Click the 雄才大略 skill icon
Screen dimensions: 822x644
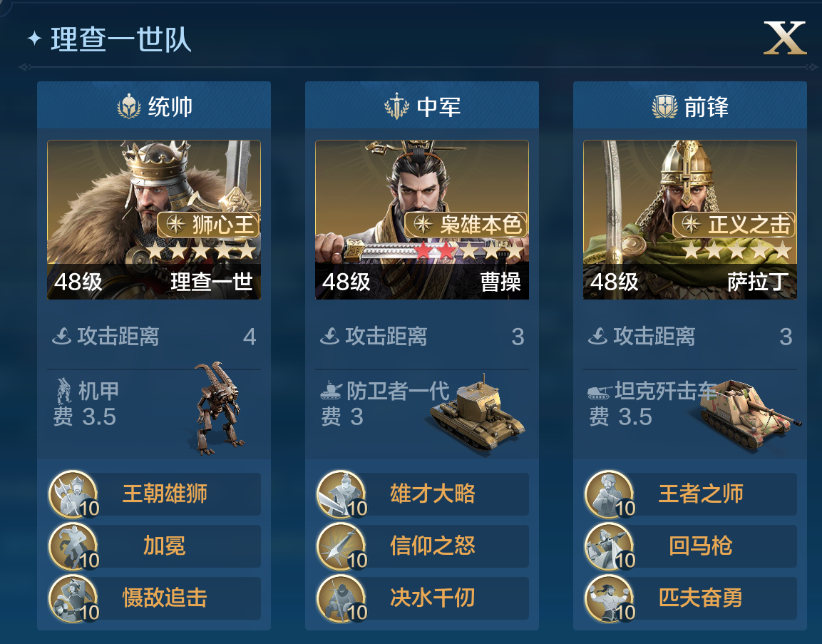pyautogui.click(x=341, y=494)
